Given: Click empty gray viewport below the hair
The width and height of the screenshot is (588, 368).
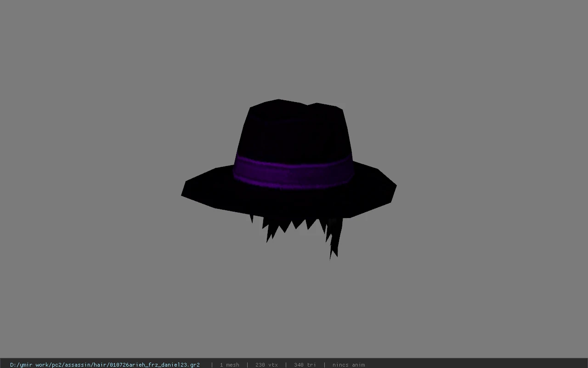Looking at the screenshot, I should (294, 308).
